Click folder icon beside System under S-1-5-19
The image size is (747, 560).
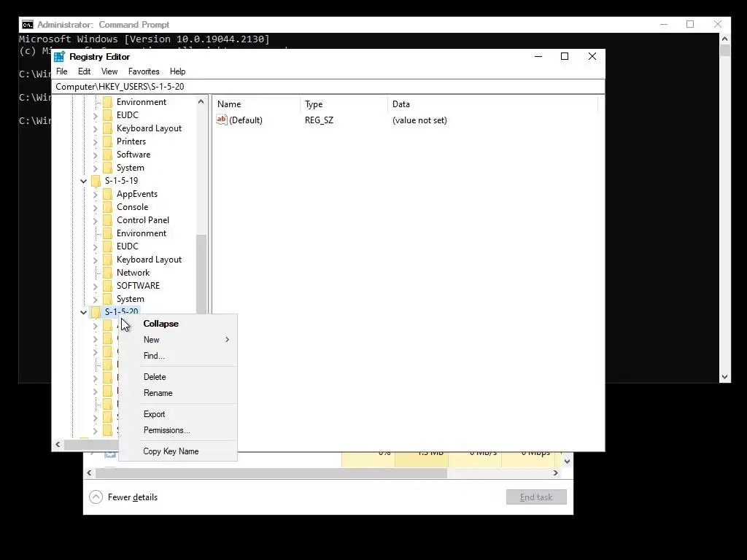tap(108, 299)
